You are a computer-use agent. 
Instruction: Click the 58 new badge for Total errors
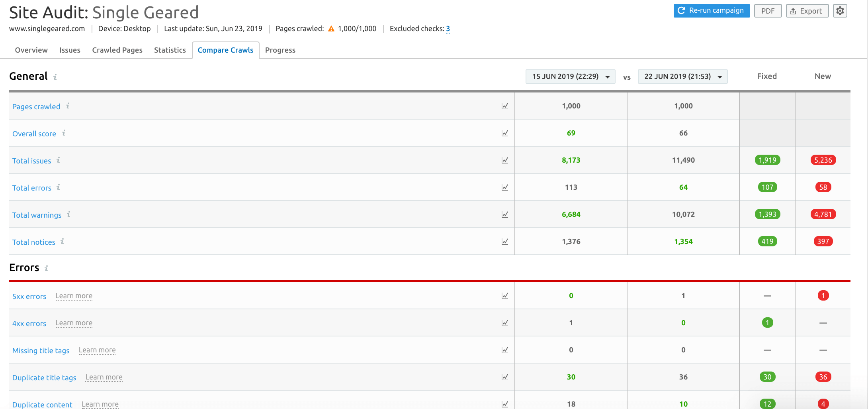[823, 187]
